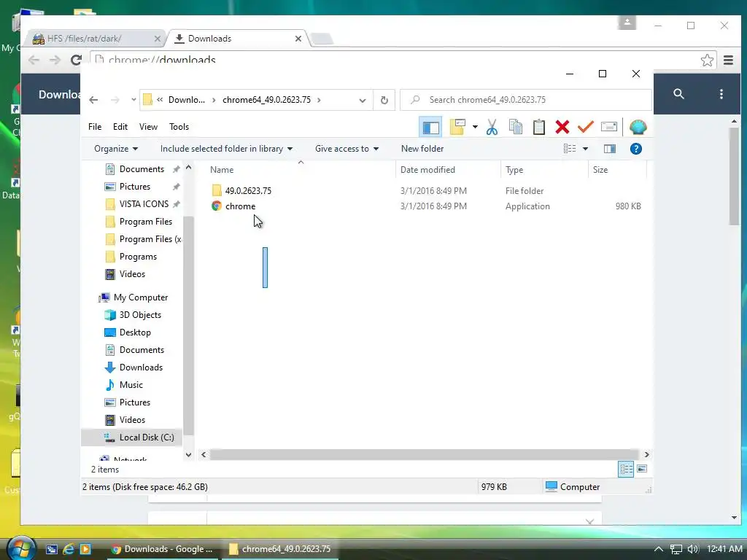Open Desktop in navigation pane

(x=135, y=332)
